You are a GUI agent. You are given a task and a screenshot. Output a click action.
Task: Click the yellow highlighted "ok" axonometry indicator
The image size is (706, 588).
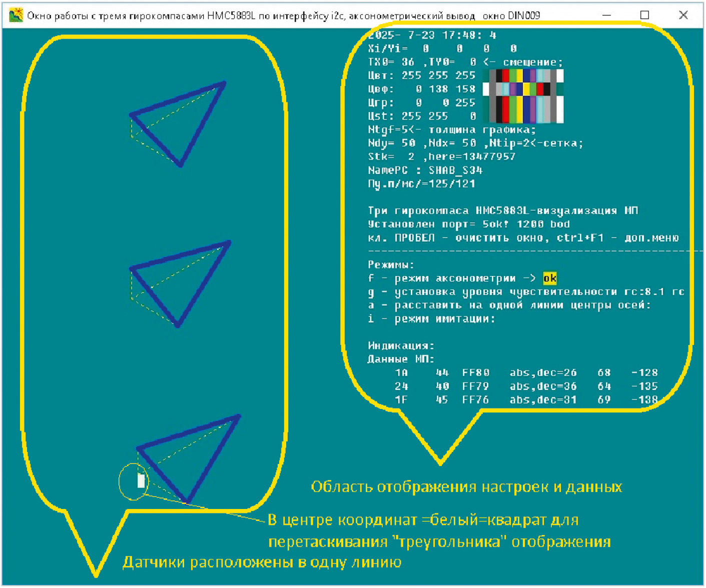point(549,278)
